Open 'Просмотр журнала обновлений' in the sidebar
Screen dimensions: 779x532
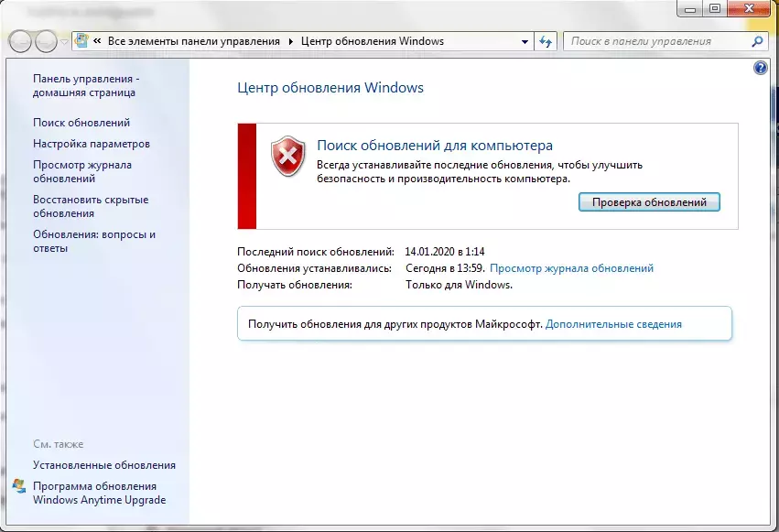82,171
